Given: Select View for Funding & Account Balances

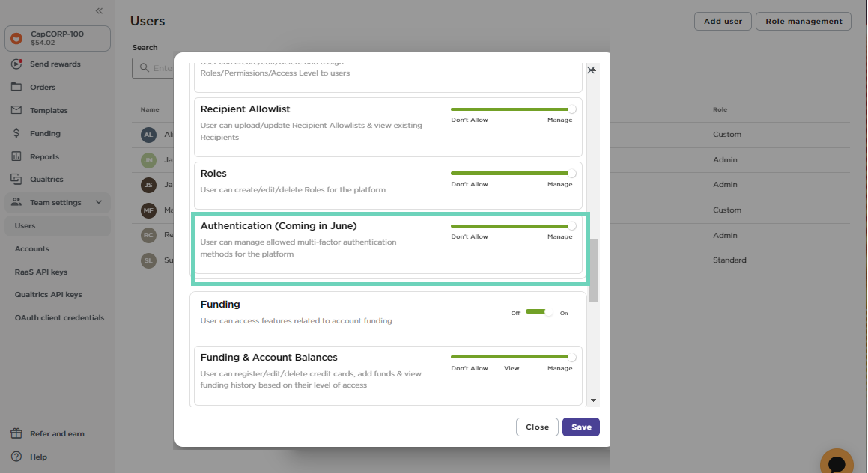Looking at the screenshot, I should tap(512, 368).
